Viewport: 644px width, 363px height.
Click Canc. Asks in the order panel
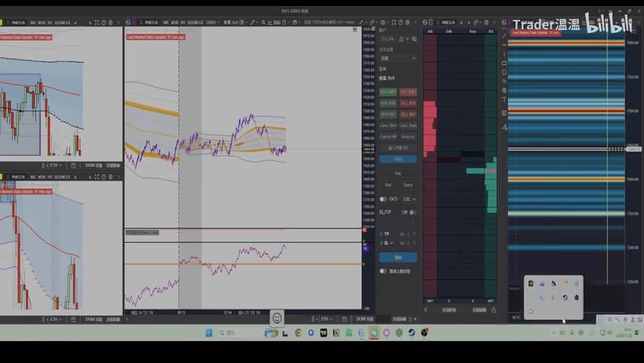pyautogui.click(x=408, y=126)
